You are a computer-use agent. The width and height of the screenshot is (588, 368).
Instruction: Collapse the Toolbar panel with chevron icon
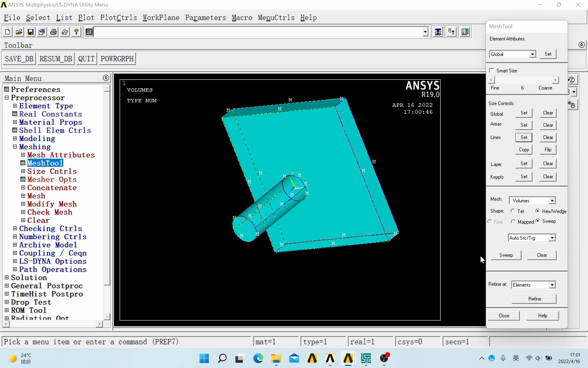pos(581,45)
